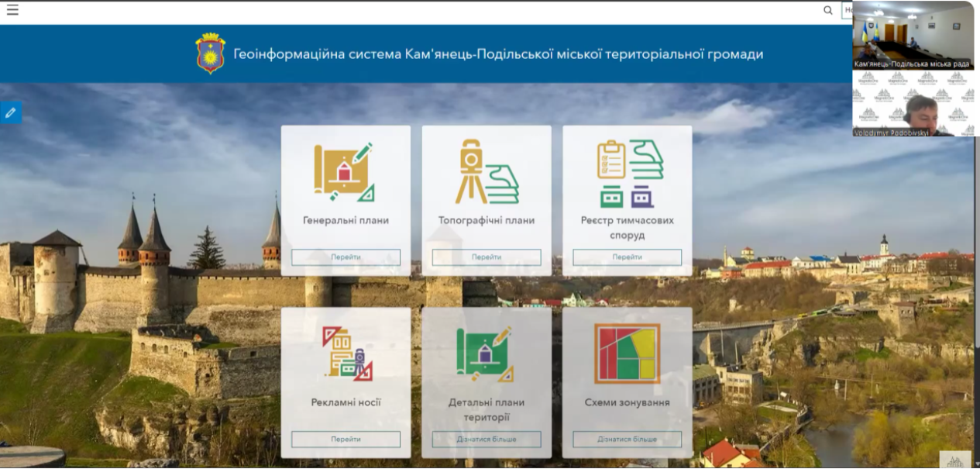Click into the search input field
The image size is (980, 469).
[847, 10]
